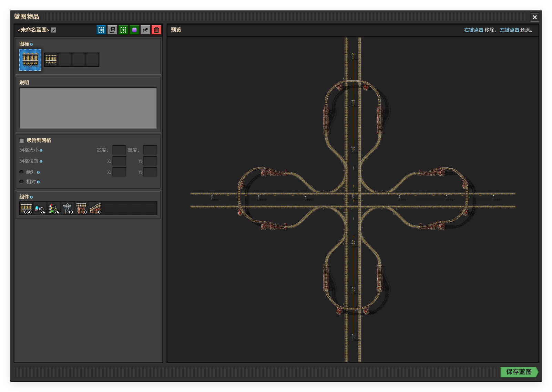Viewport: 552px width, 392px height.
Task: Click the 绝对 row X input field
Action: 119,172
